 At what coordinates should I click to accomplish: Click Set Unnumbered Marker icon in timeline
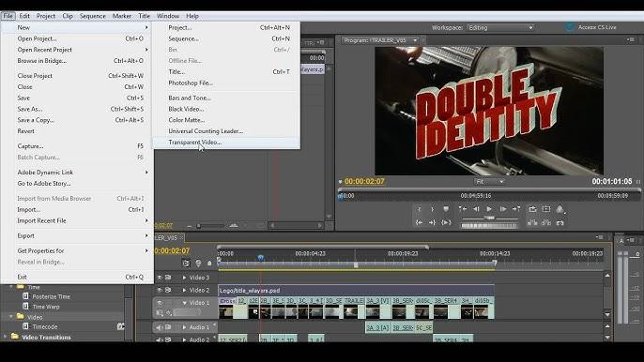tap(209, 264)
